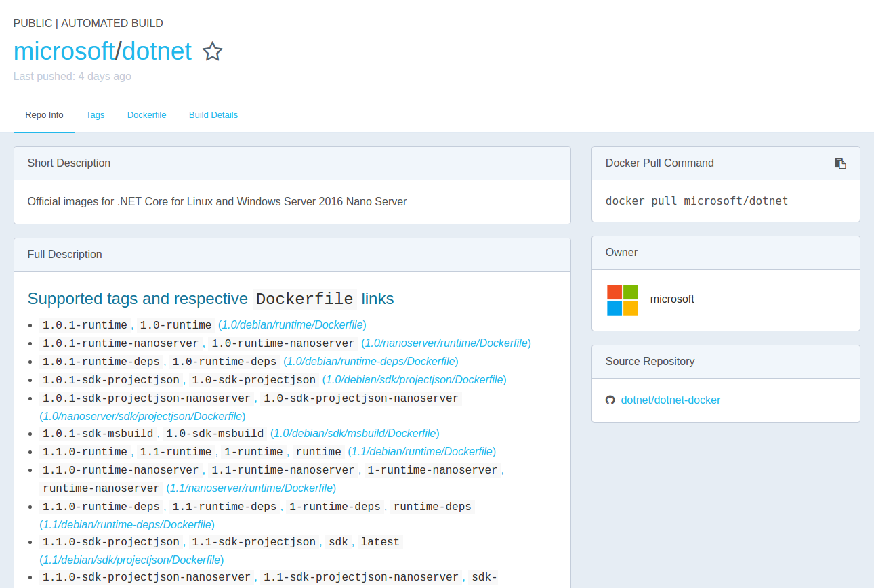Open dotnet/dotnet-docker source repository link
This screenshot has height=588, width=874.
671,400
